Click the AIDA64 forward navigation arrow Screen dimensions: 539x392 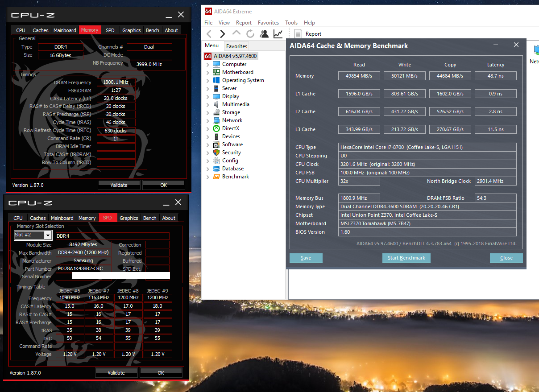[x=222, y=34]
